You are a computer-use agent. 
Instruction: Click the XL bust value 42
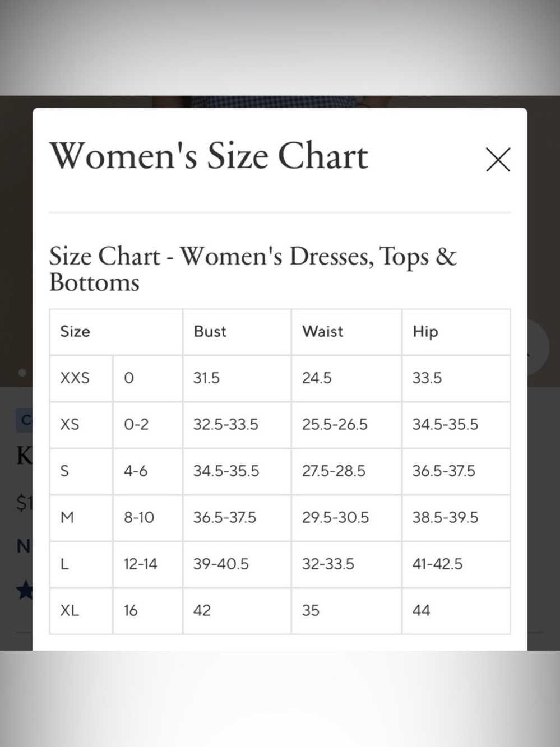202,610
